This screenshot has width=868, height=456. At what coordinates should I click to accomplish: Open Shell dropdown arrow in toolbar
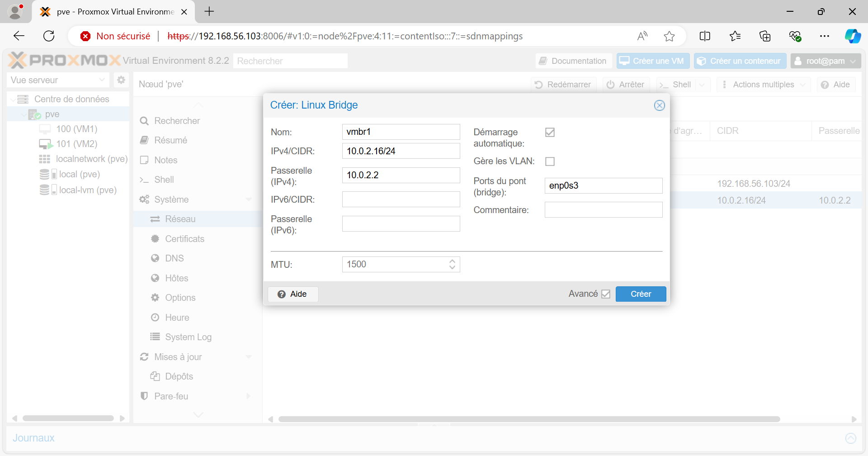coord(703,85)
